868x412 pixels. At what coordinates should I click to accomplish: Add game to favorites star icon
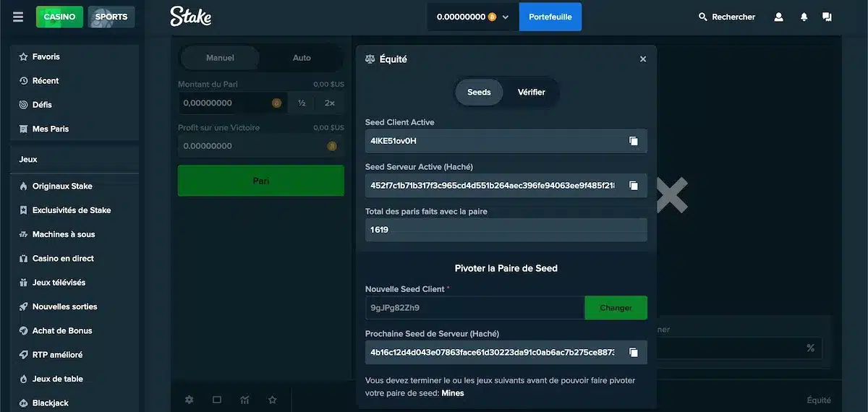[x=273, y=400]
